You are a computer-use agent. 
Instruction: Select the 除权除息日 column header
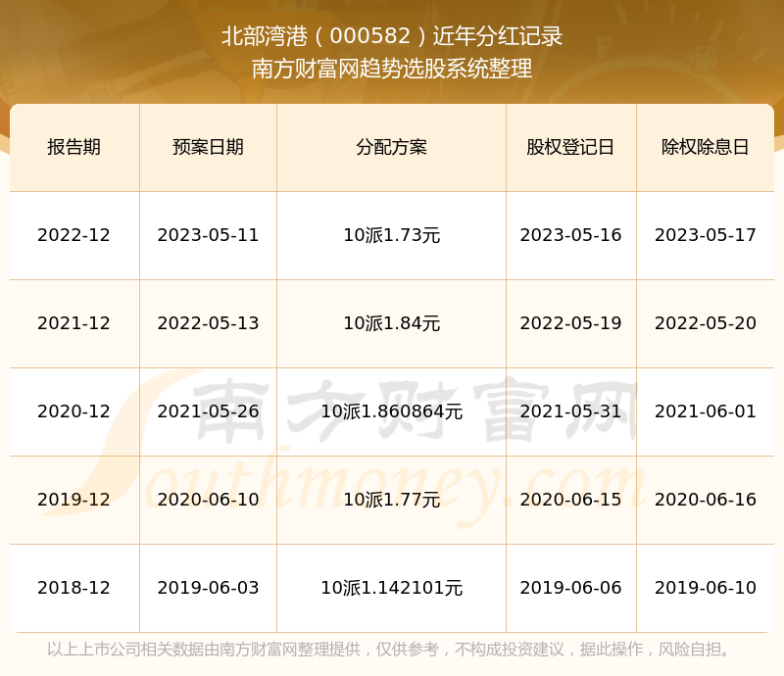coord(705,147)
